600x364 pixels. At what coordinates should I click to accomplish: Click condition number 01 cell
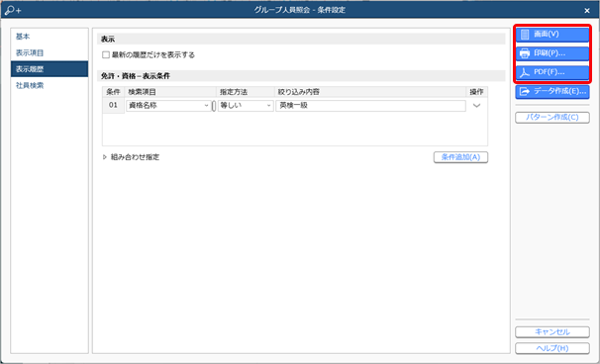[113, 105]
